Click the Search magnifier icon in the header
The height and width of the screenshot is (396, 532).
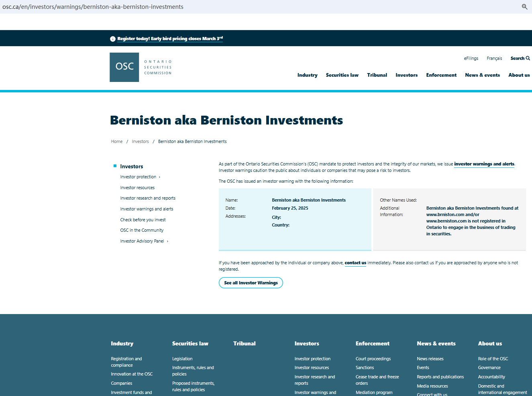pyautogui.click(x=528, y=58)
